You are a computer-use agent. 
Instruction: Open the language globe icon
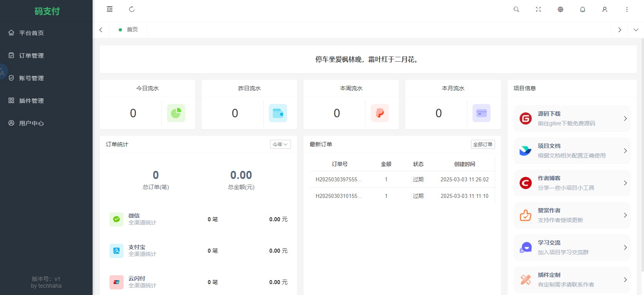point(560,9)
